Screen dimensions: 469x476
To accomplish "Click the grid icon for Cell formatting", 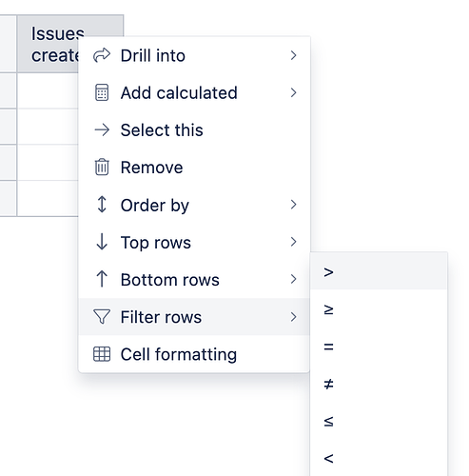I will (x=102, y=354).
